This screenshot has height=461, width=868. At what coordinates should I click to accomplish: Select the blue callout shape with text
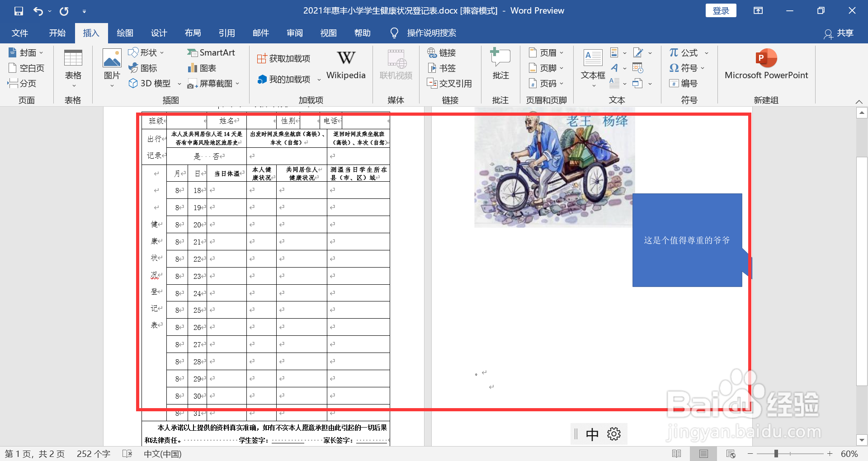687,240
